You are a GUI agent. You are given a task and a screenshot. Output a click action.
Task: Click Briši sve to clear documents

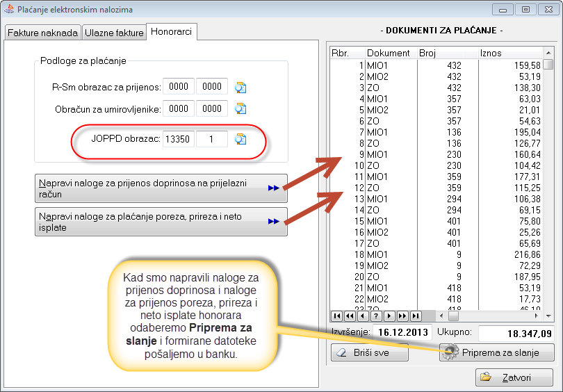point(369,352)
